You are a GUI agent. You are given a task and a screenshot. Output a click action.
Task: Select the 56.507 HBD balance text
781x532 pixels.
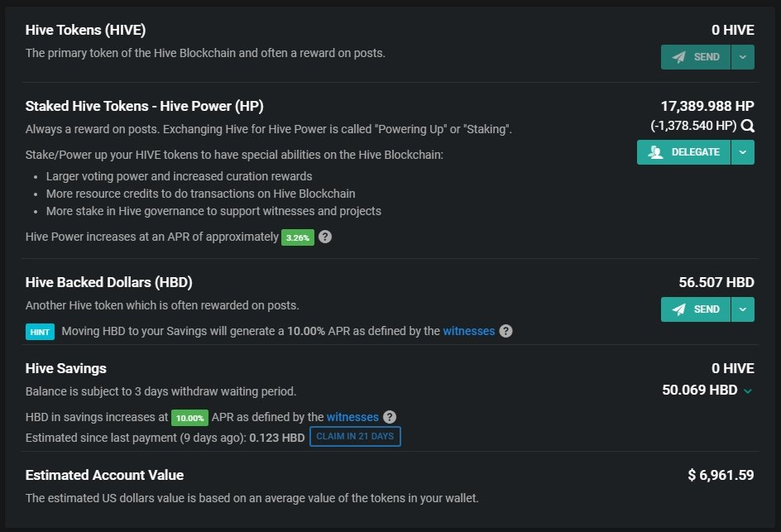[716, 282]
